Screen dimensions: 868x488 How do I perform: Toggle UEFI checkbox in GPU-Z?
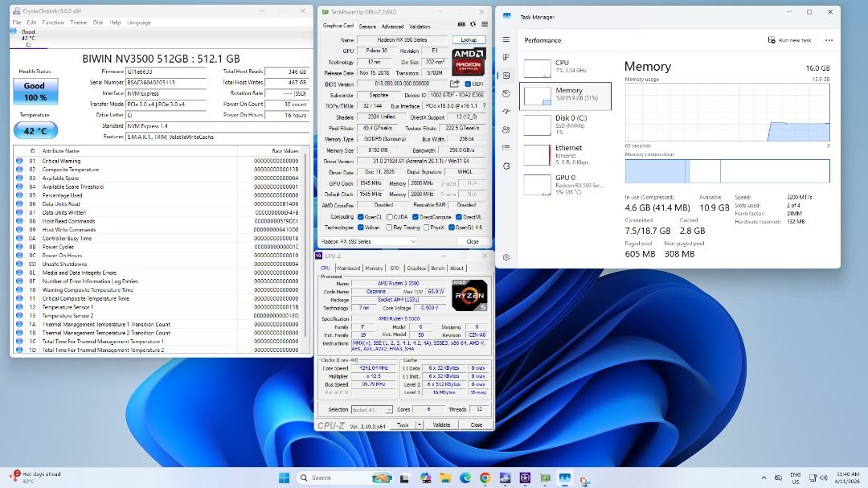pos(468,84)
